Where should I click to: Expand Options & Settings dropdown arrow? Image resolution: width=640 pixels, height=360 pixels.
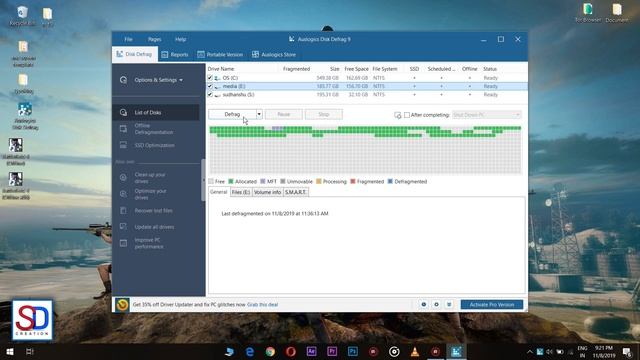(181, 80)
